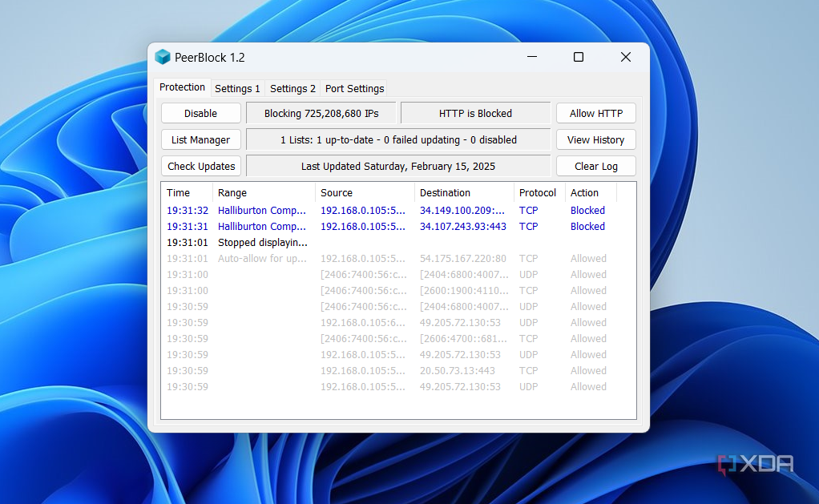Maximize the PeerBlock window
The height and width of the screenshot is (504, 819).
click(x=579, y=57)
